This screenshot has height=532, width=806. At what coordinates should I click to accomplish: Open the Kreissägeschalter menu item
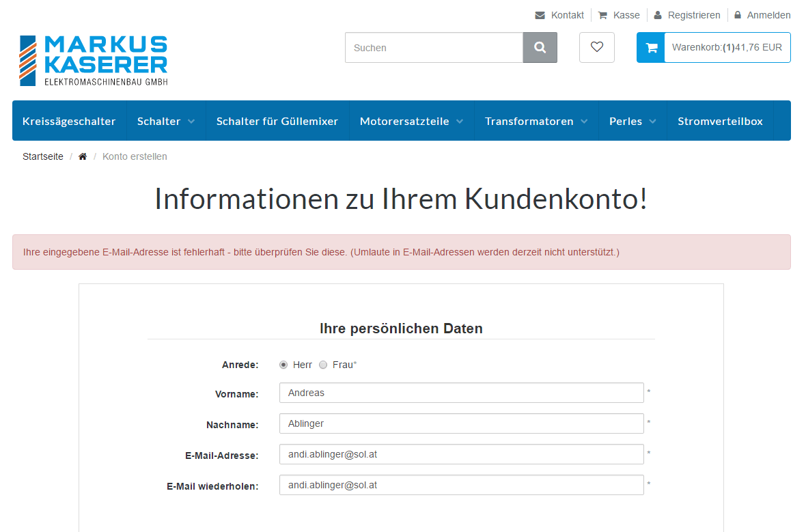click(69, 121)
